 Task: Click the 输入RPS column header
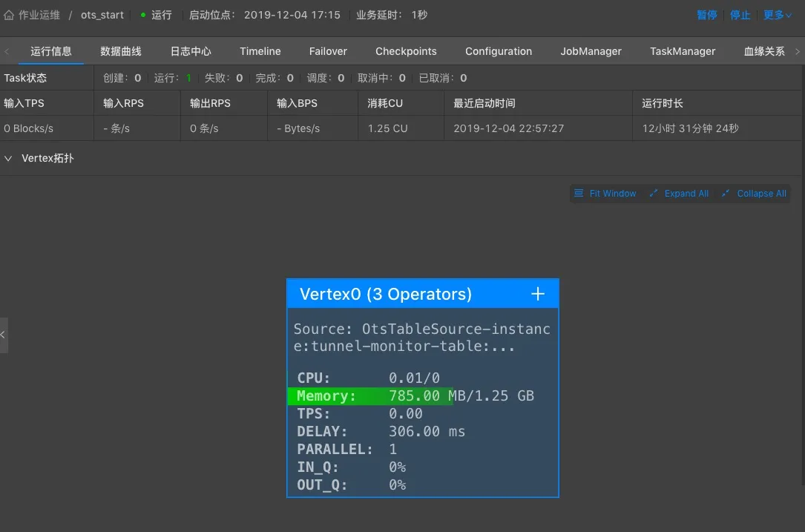123,103
